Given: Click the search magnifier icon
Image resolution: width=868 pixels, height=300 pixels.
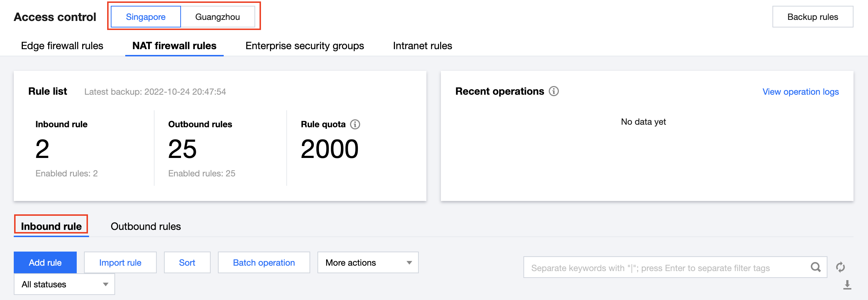Looking at the screenshot, I should point(816,267).
